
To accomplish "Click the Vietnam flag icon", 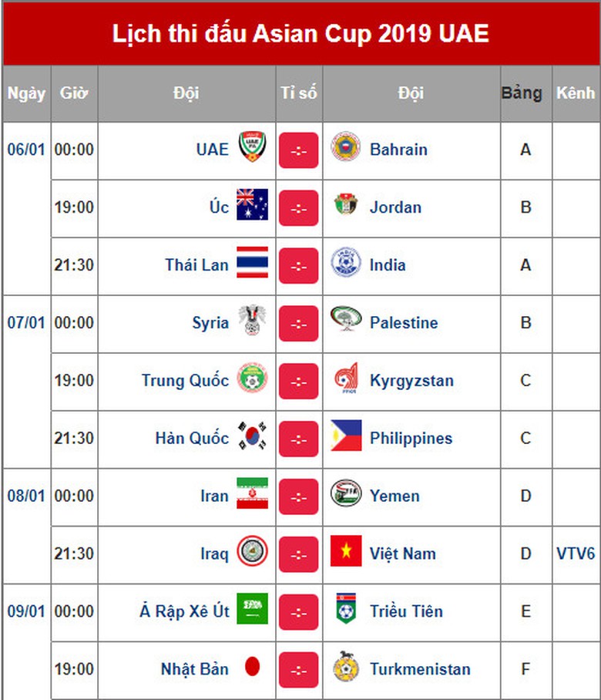I will tap(346, 552).
